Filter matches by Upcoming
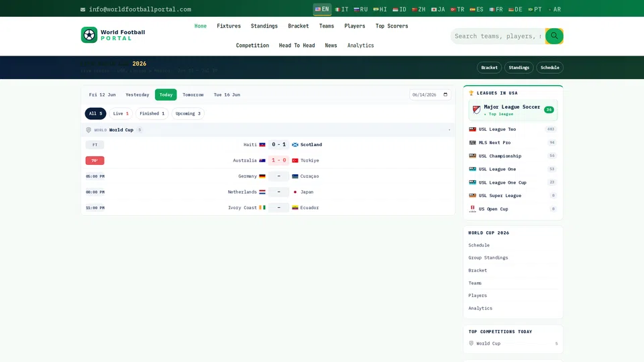Viewport: 644px width, 362px height. (188, 114)
